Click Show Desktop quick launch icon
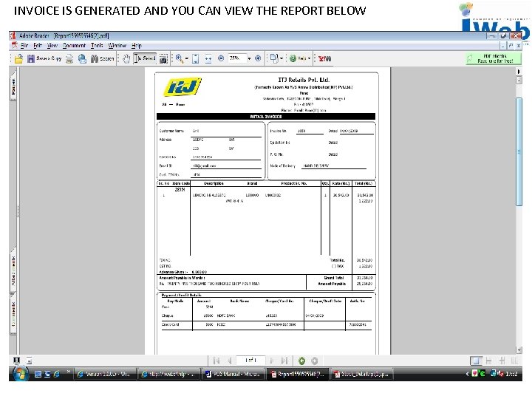 click(x=38, y=374)
